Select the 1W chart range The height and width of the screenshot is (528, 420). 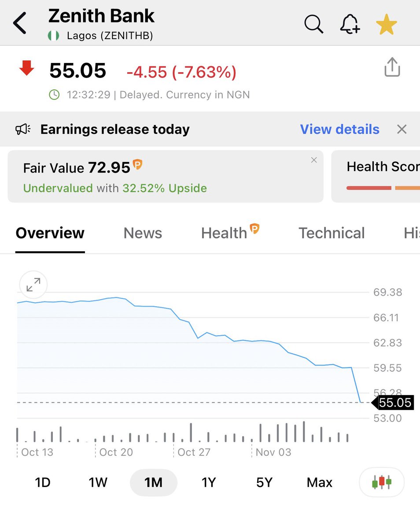point(98,483)
